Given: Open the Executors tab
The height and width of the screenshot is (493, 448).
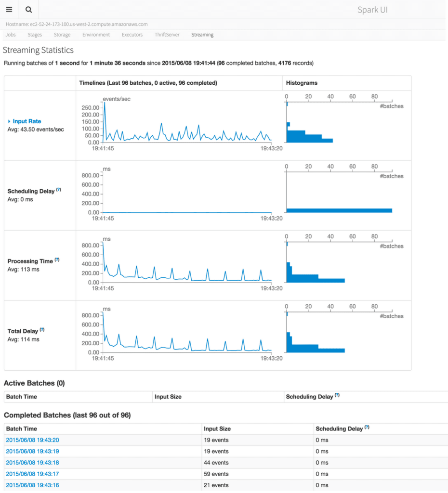Looking at the screenshot, I should pos(132,35).
